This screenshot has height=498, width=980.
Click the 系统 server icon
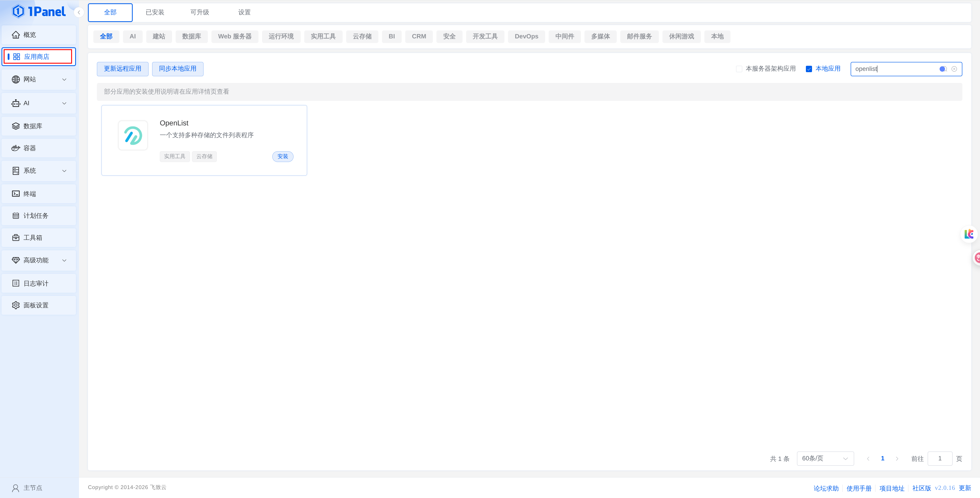tap(16, 171)
